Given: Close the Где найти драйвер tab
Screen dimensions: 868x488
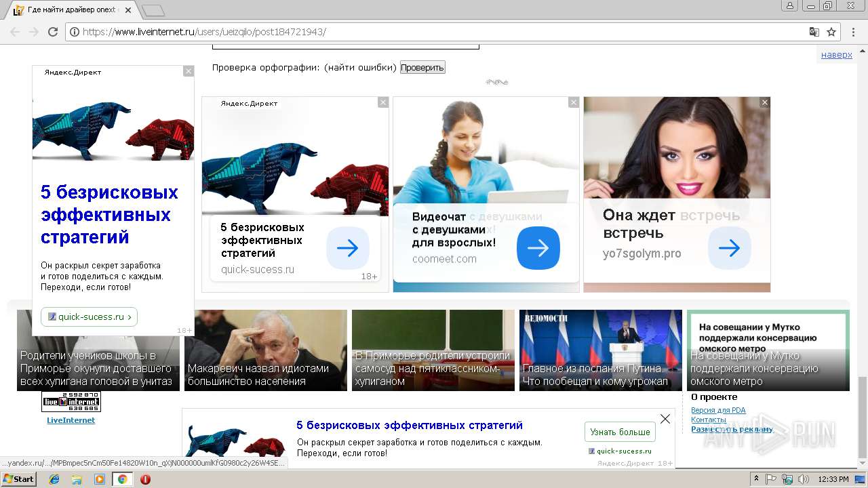Looking at the screenshot, I should (x=128, y=10).
